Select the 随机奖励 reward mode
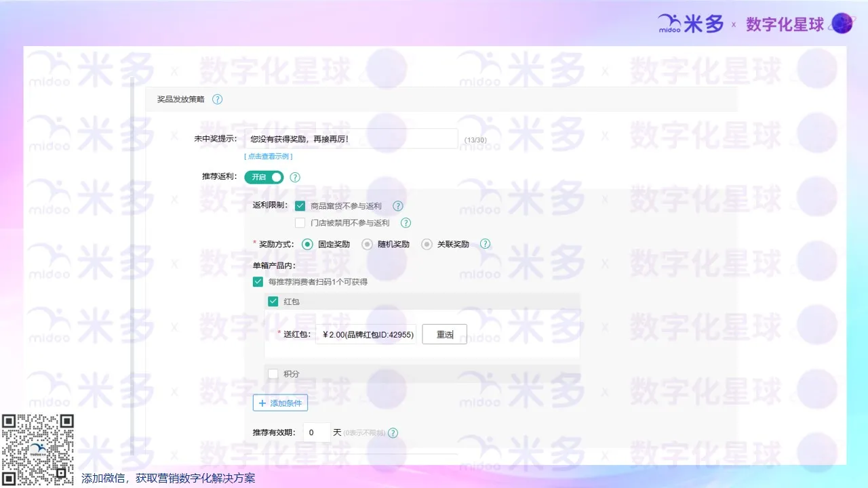The image size is (868, 488). click(367, 244)
